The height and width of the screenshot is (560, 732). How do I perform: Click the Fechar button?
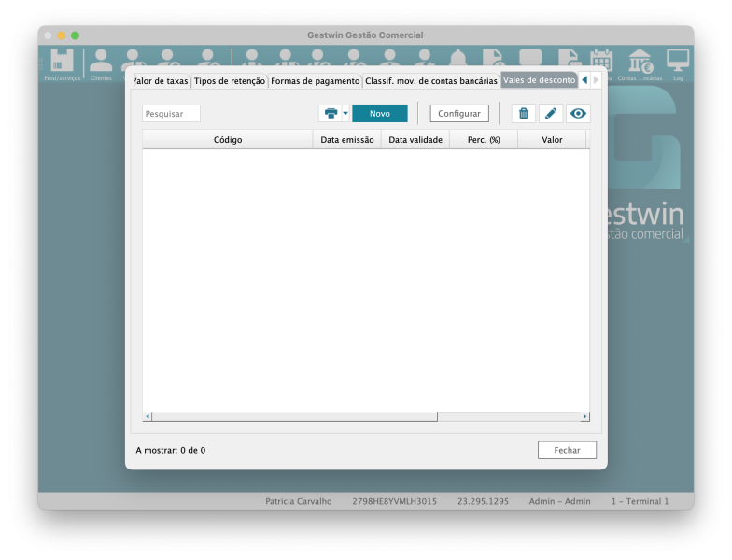click(x=567, y=450)
